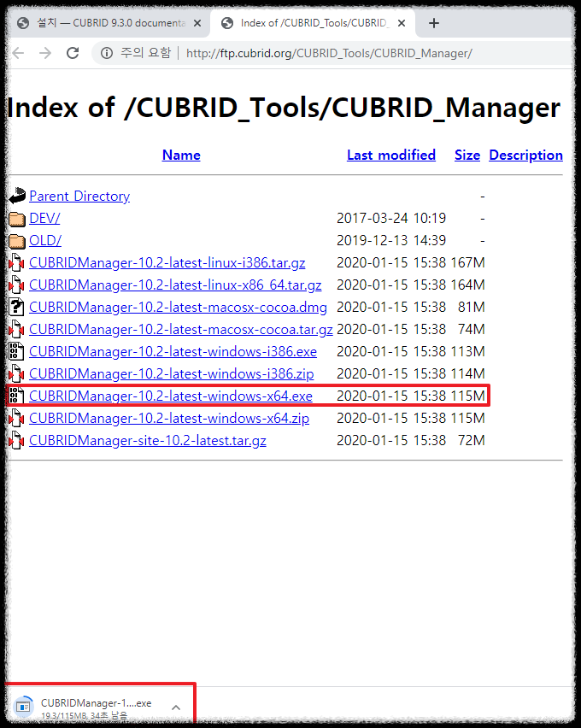Image resolution: width=581 pixels, height=728 pixels.
Task: Click the Parent Directory back-arrow icon
Action: [x=17, y=196]
